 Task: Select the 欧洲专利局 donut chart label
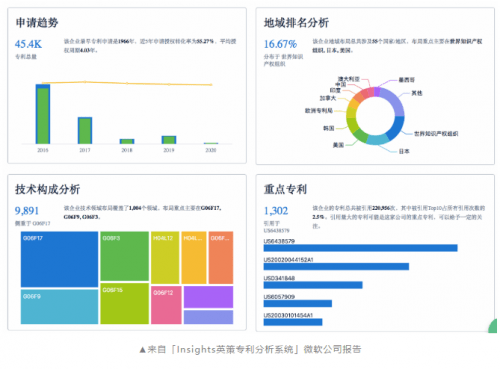(319, 111)
